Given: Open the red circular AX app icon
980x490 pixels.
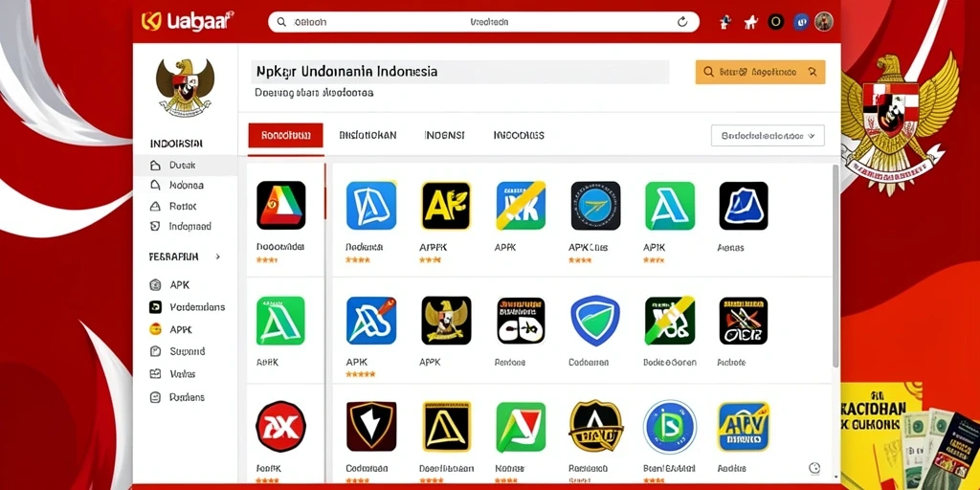Looking at the screenshot, I should point(281,426).
